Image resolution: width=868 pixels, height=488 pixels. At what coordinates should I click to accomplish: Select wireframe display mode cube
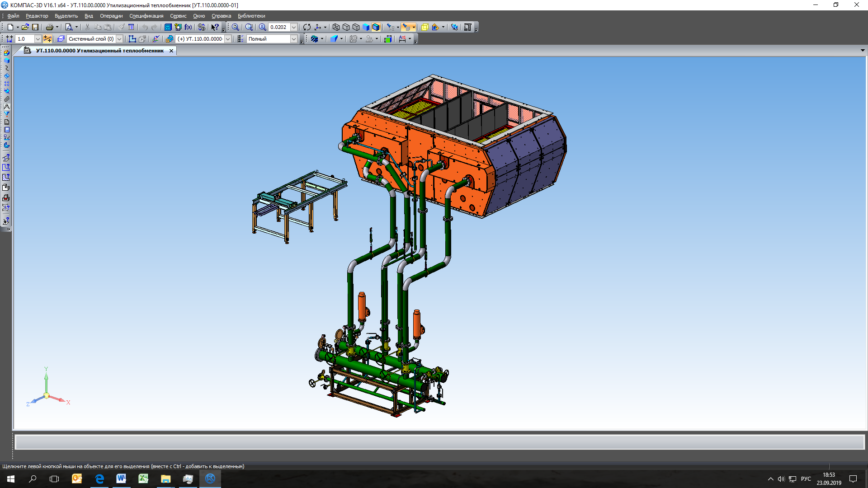pos(336,27)
